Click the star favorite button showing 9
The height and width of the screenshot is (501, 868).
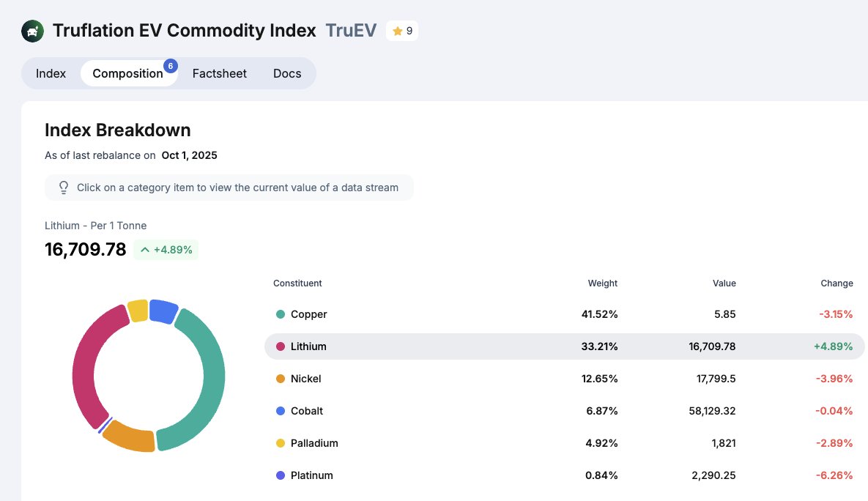coord(402,31)
